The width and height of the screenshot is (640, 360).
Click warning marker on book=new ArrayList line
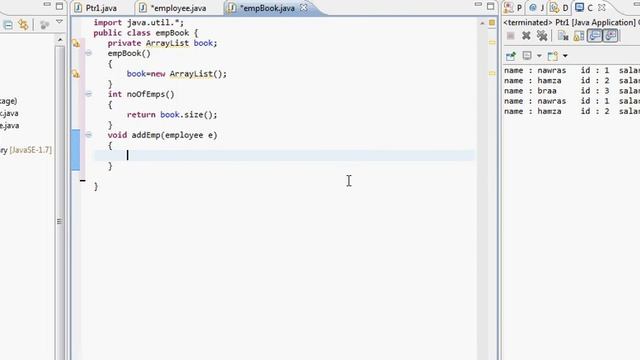(76, 74)
